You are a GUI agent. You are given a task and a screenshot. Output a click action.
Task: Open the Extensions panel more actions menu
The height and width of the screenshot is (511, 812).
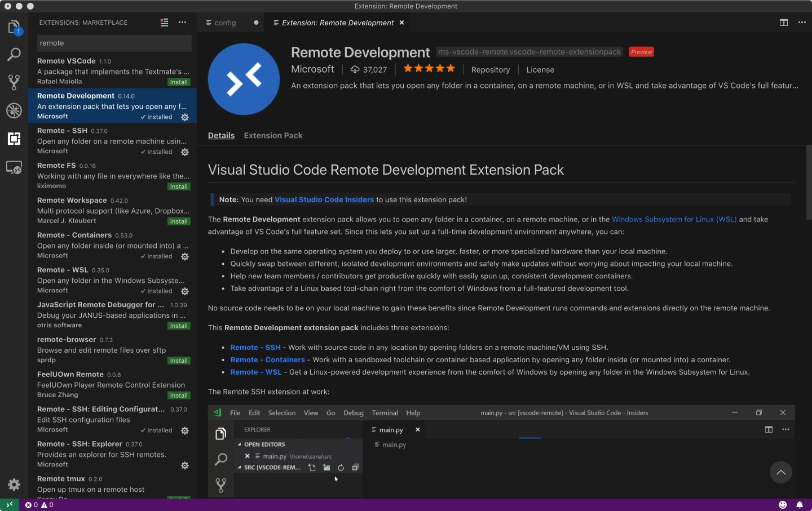click(182, 23)
